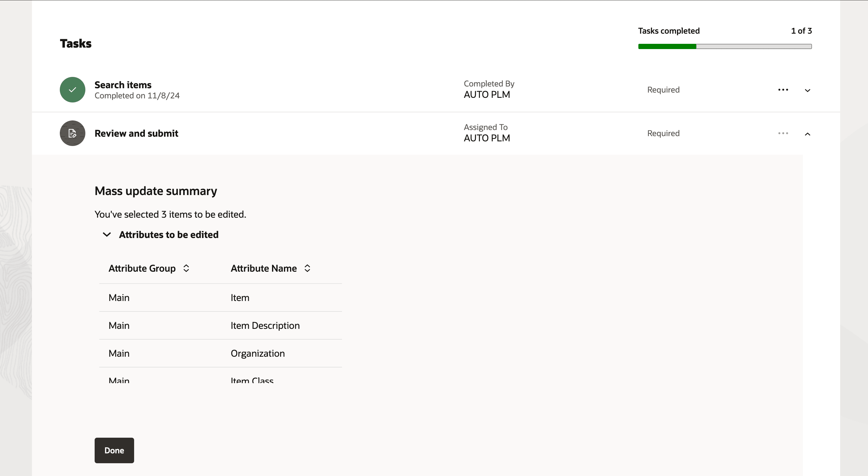This screenshot has height=476, width=868.
Task: Click the "1 of 3" tasks count
Action: [801, 31]
